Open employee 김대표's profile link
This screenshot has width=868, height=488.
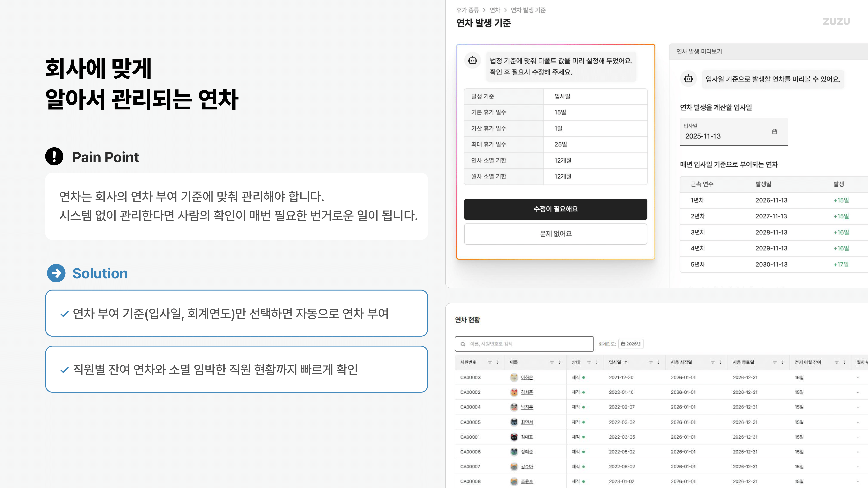[527, 437]
